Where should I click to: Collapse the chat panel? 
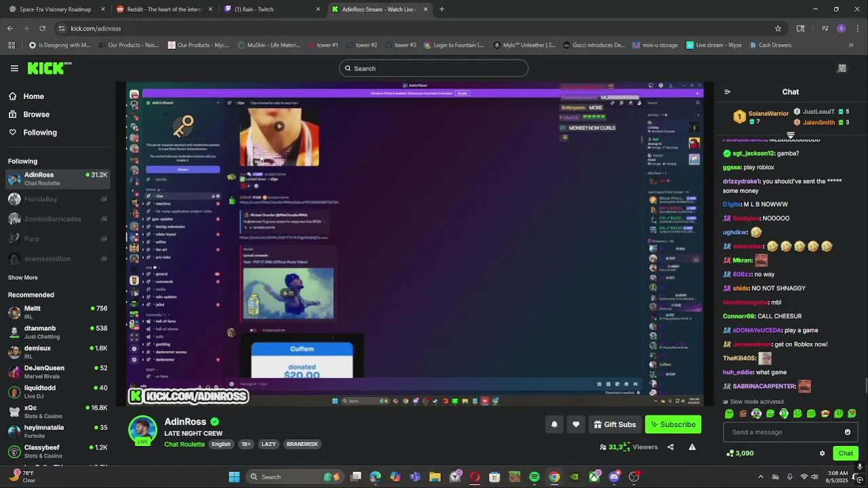(727, 92)
